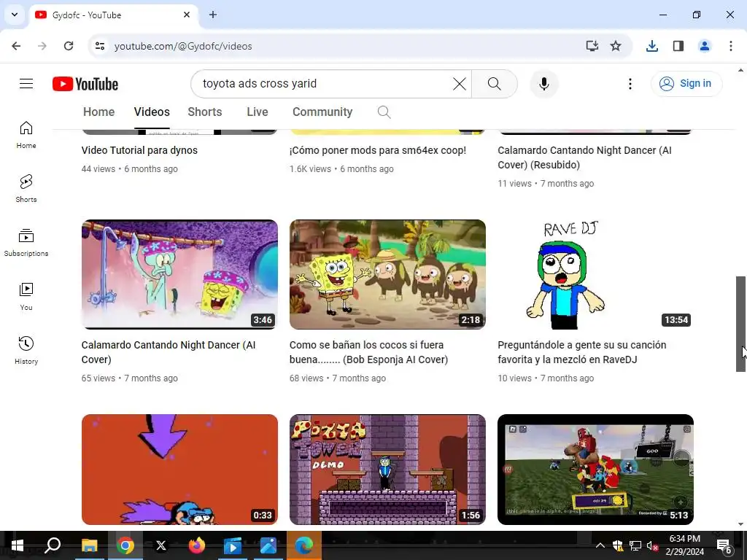Viewport: 747px width, 560px height.
Task: Go back in Chrome
Action: coord(16,46)
